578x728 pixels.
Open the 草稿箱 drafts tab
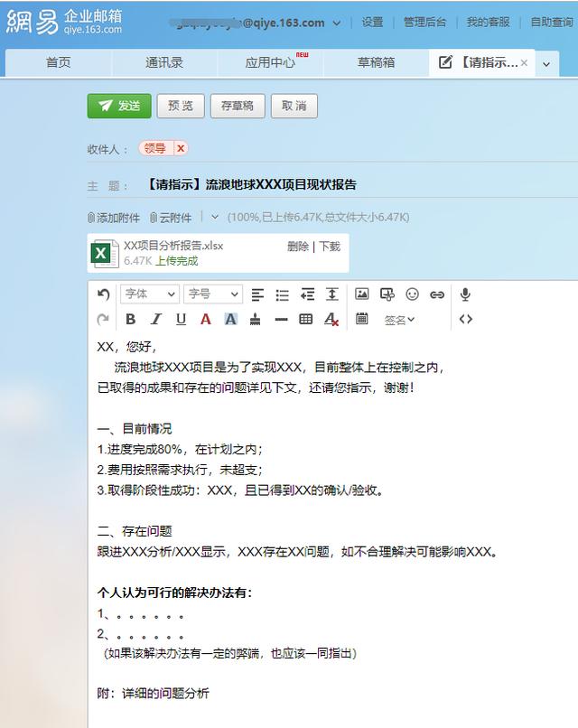tap(376, 62)
